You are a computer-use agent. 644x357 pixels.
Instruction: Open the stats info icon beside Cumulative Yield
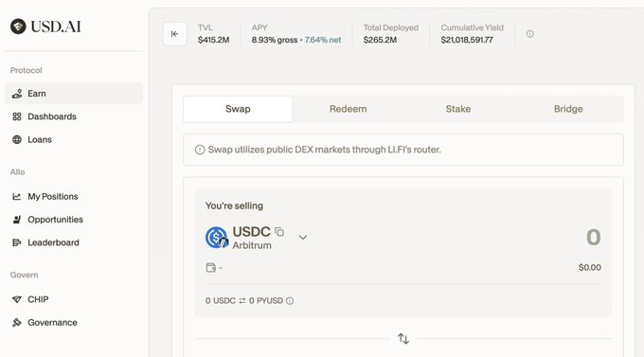point(530,34)
